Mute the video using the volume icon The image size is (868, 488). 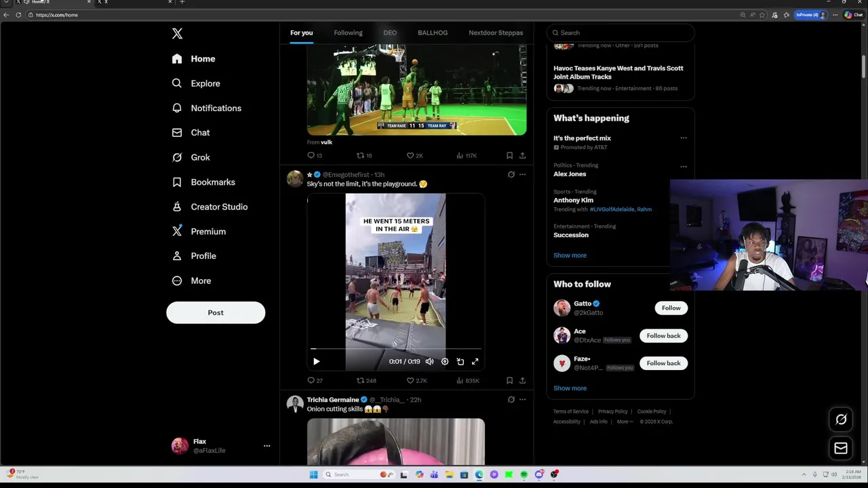pyautogui.click(x=429, y=361)
